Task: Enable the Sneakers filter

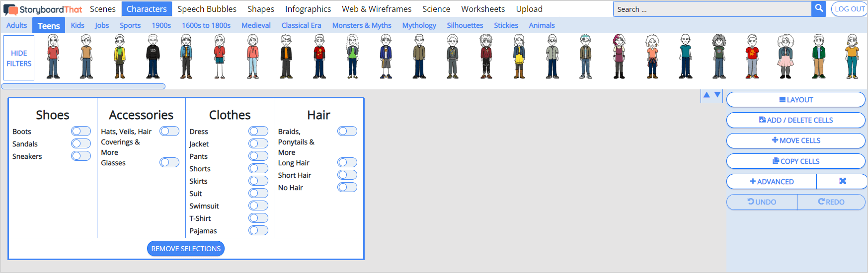Action: coord(81,156)
